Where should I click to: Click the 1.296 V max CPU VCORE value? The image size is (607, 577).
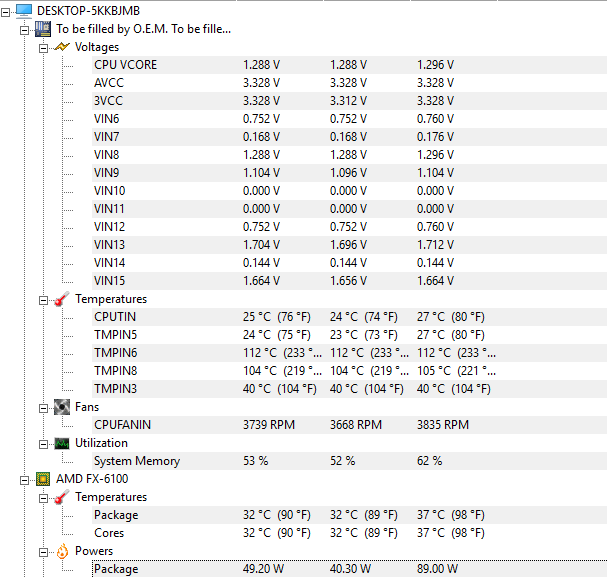coord(436,65)
